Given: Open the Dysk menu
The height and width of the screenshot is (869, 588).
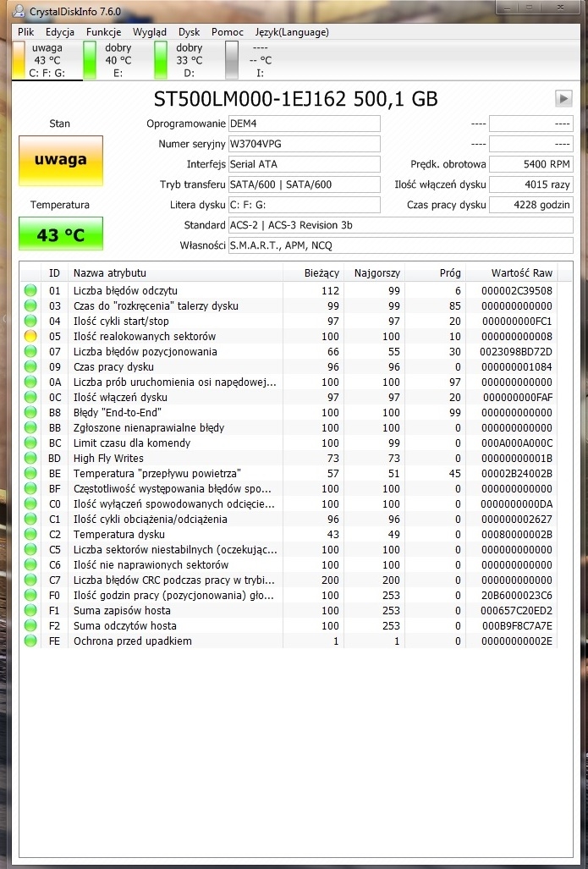Looking at the screenshot, I should [189, 32].
